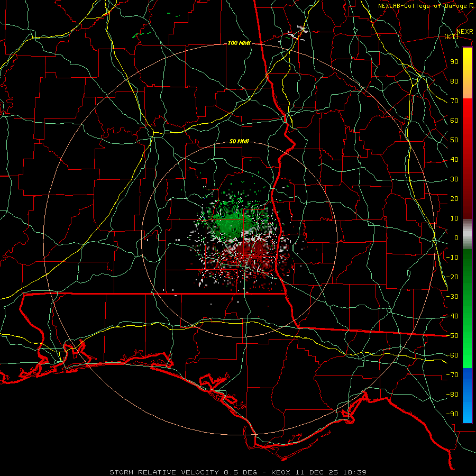Click the -80 value on the velocity scale
The width and height of the screenshot is (476, 476).
(x=452, y=395)
